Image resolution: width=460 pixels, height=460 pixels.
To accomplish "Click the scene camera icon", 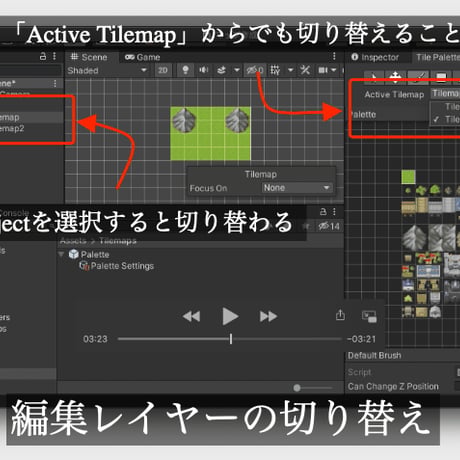I will pyautogui.click(x=323, y=70).
